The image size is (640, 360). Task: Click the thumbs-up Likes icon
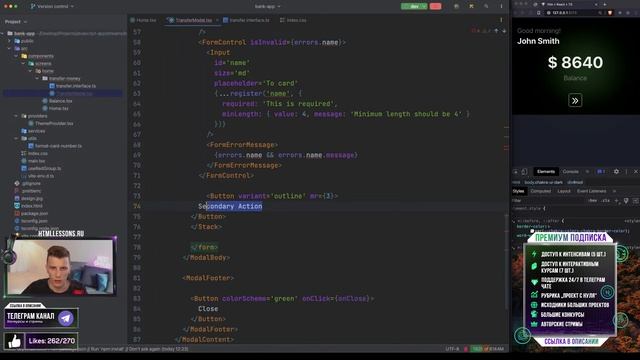[x=14, y=341]
